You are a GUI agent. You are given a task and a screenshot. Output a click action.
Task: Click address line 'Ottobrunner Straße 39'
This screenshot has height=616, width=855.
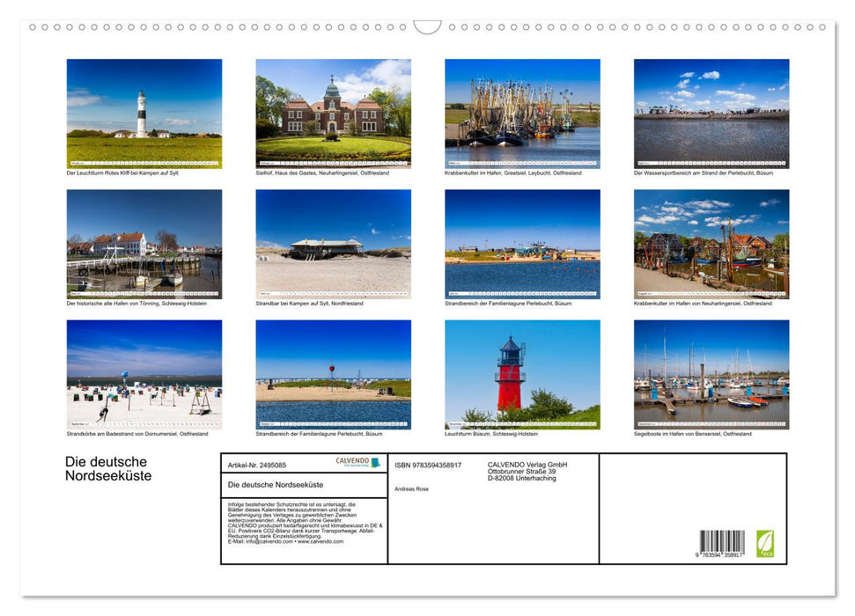(x=522, y=472)
